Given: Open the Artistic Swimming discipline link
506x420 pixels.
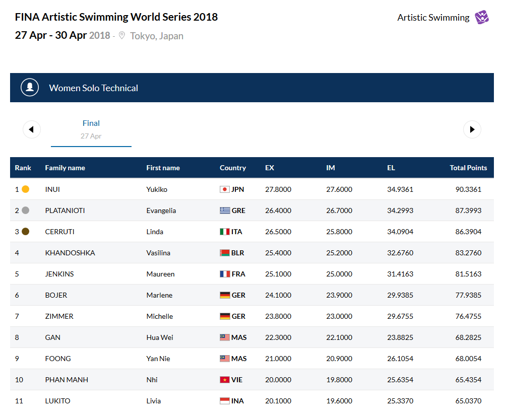Looking at the screenshot, I should (433, 18).
